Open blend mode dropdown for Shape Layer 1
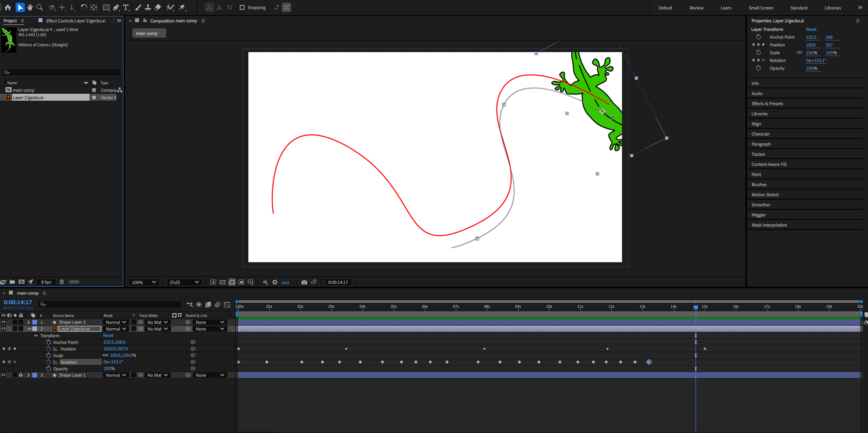 click(x=116, y=375)
